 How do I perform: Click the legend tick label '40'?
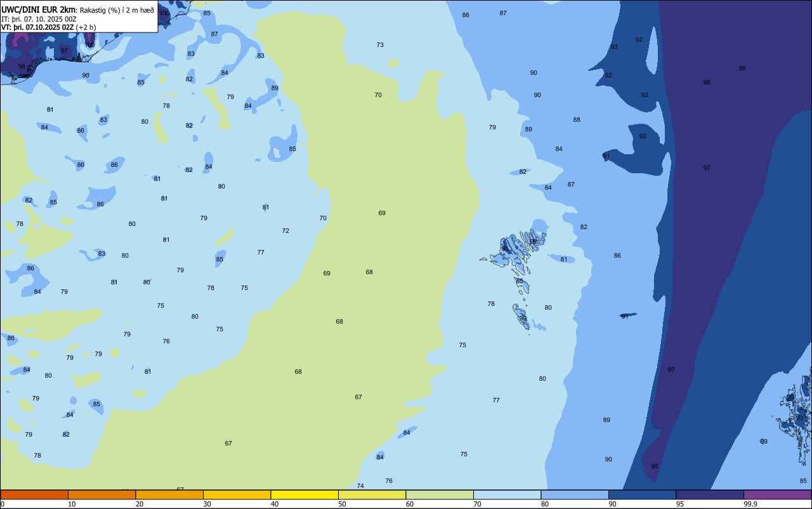click(x=275, y=504)
